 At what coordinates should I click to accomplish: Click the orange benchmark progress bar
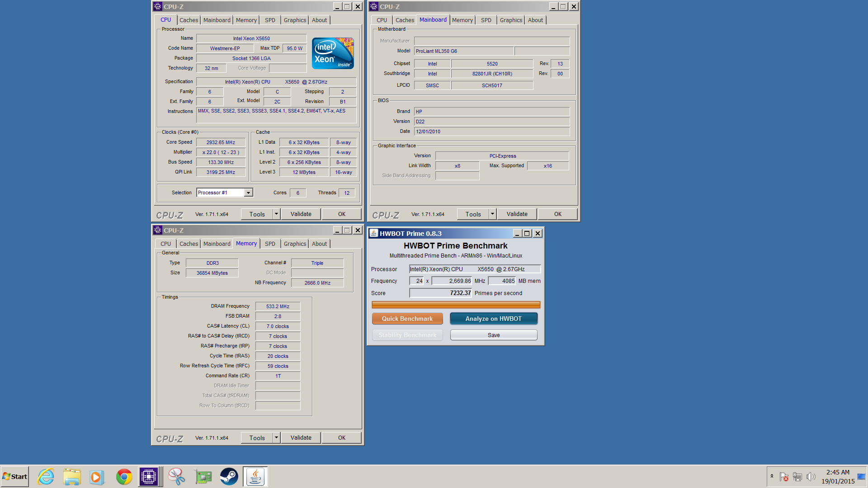pyautogui.click(x=456, y=305)
